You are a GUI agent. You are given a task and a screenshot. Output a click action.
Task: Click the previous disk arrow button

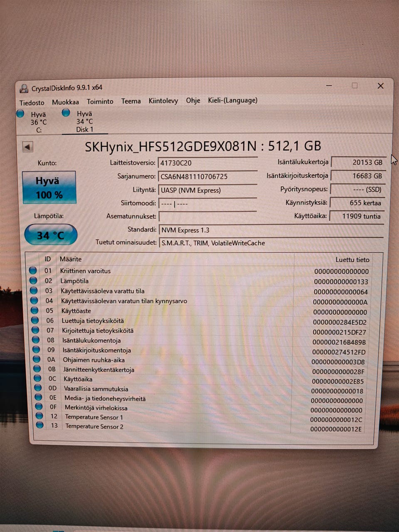27,147
